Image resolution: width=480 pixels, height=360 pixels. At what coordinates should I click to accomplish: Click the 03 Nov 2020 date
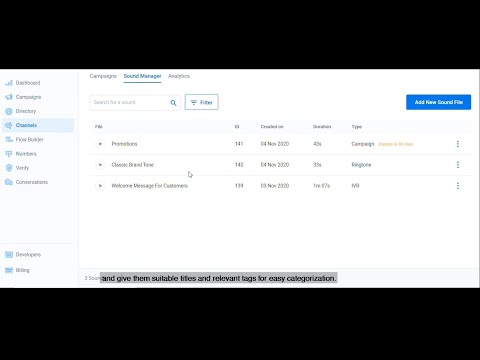click(x=275, y=186)
